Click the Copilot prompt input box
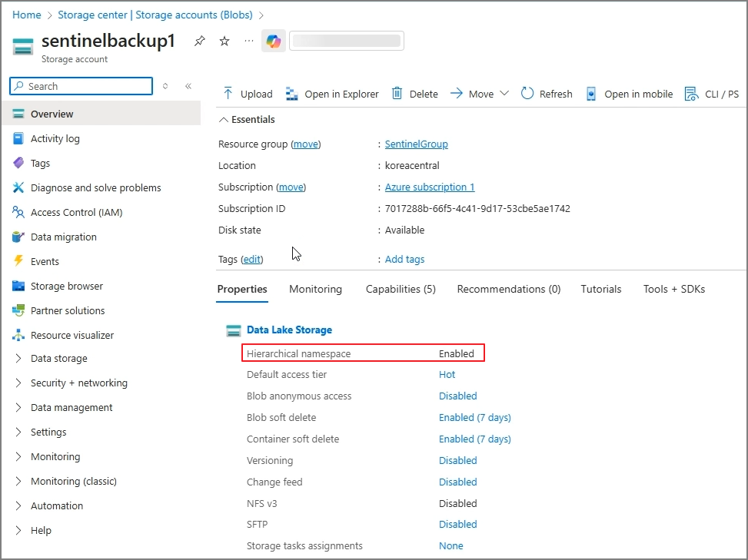 pos(347,41)
